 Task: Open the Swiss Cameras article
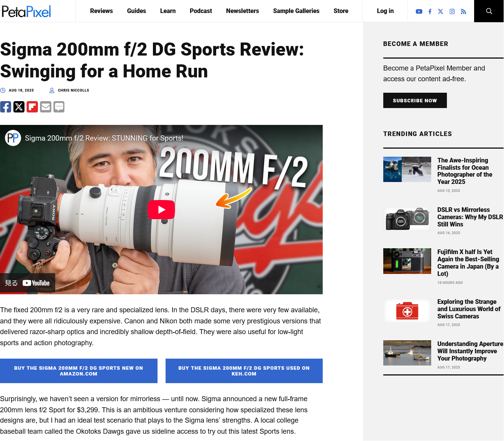469,309
